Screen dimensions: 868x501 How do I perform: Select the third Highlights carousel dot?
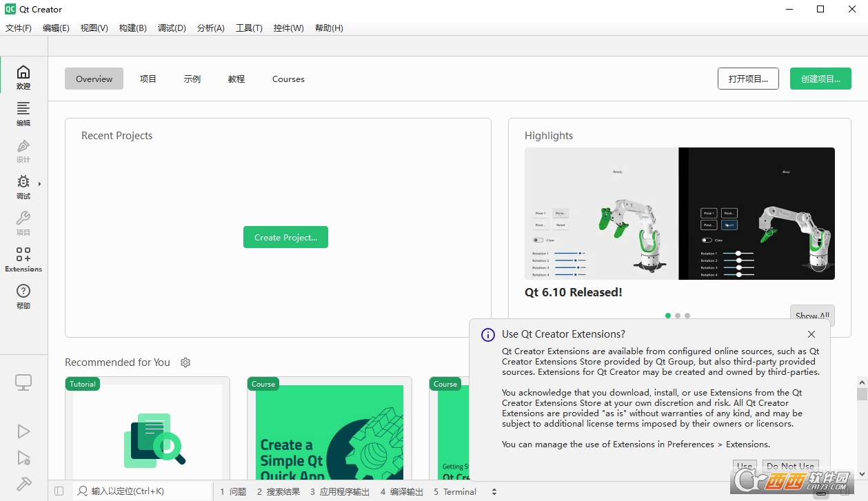(687, 316)
